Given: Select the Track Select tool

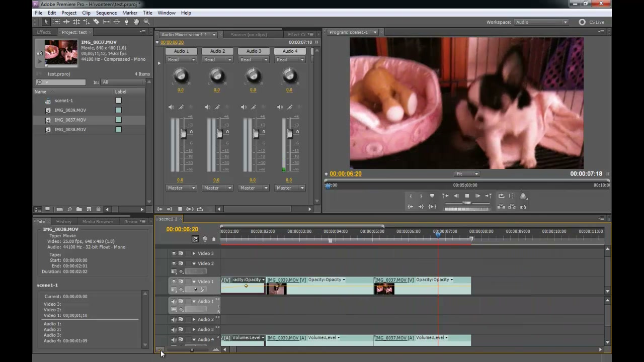Looking at the screenshot, I should (x=56, y=22).
